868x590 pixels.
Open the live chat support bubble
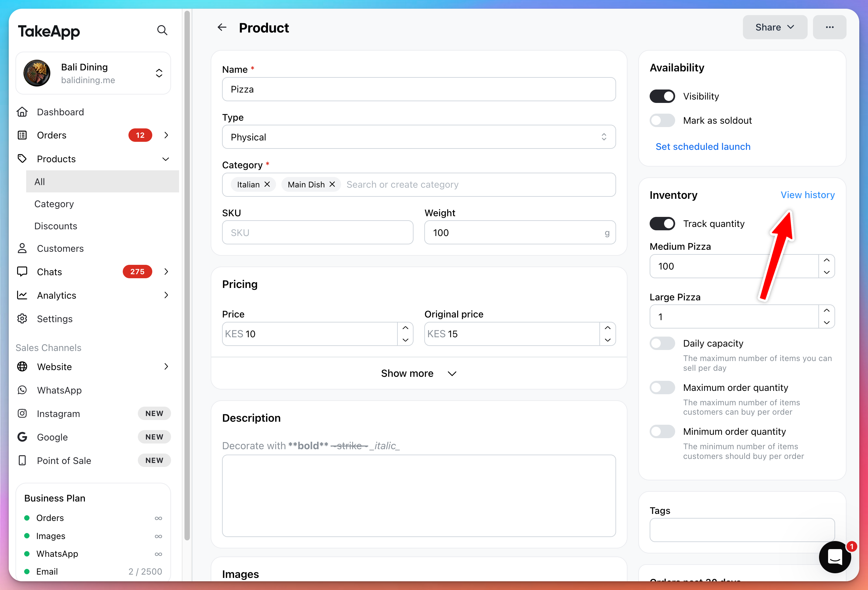835,557
